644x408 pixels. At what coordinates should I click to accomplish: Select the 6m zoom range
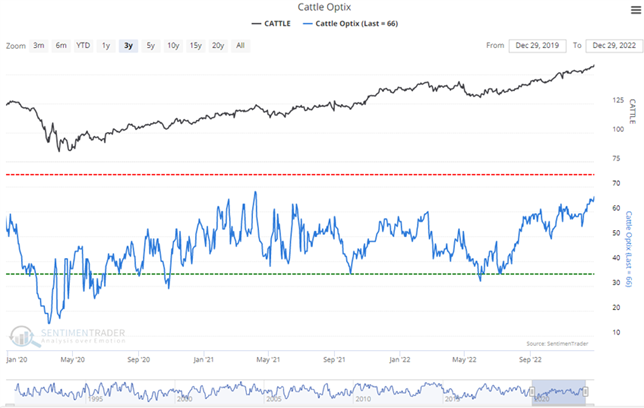(x=61, y=46)
